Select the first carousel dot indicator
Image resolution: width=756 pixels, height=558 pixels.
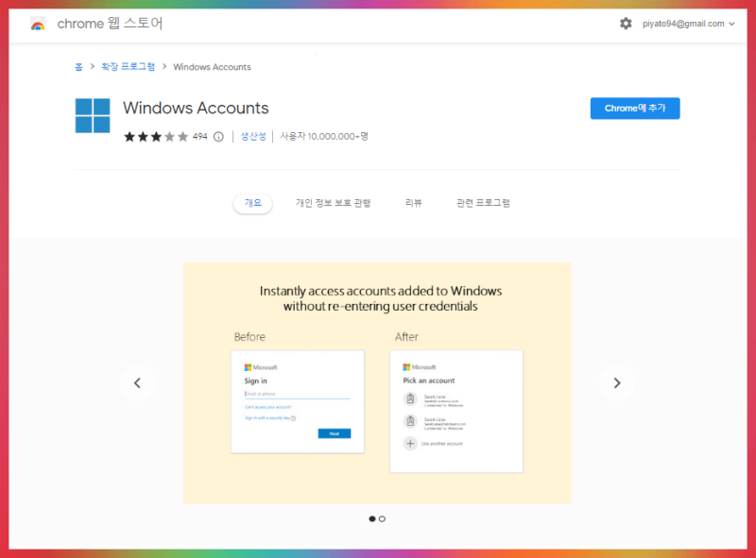click(371, 519)
